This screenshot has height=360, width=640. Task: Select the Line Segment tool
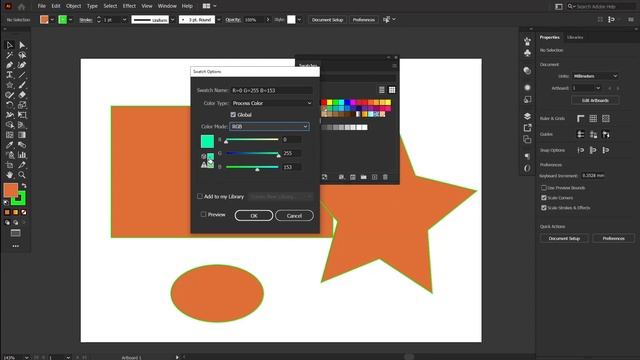22,75
